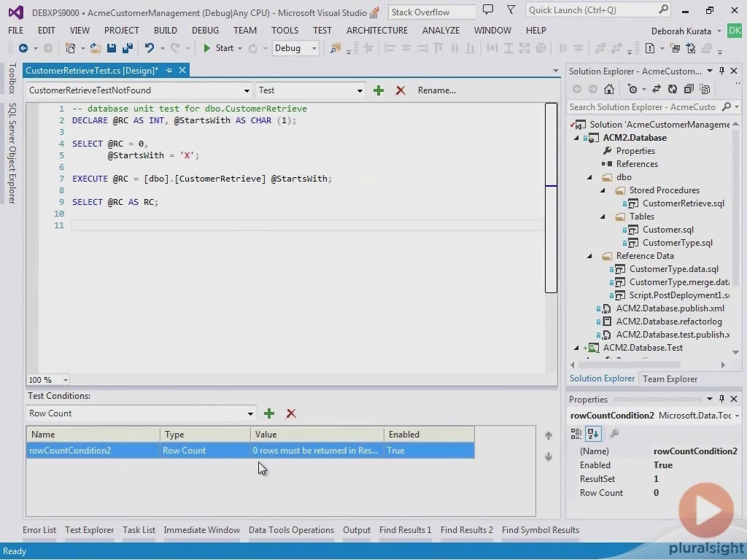Viewport: 747px width, 560px height.
Task: Click the Categorized view icon in Properties
Action: [x=576, y=433]
